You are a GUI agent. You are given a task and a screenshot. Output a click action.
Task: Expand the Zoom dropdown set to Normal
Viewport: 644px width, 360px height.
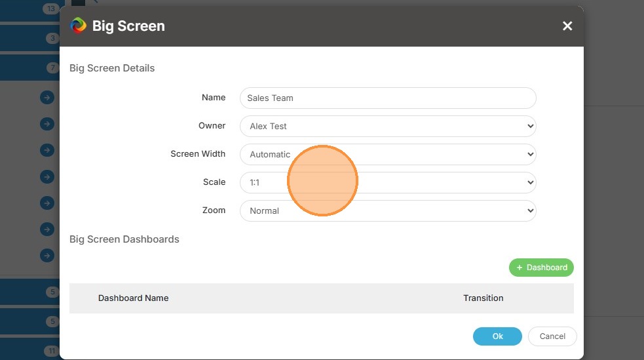[x=387, y=211]
